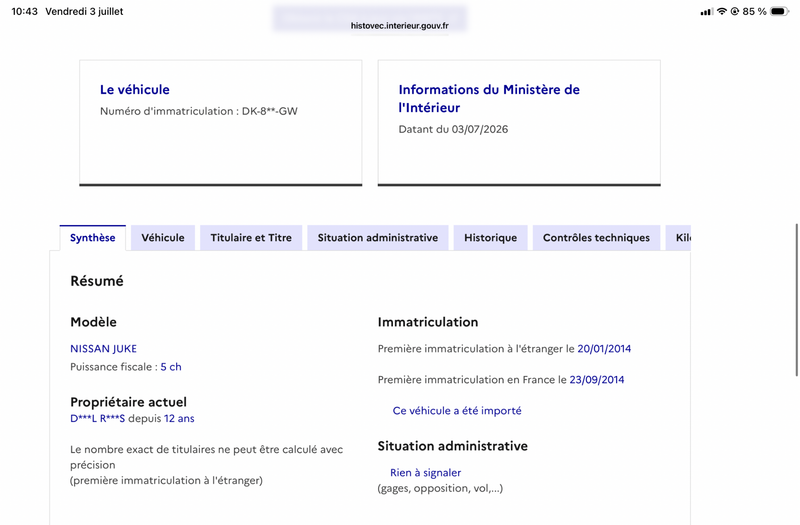
Task: Click the Propriétaire actuel heading
Action: pyautogui.click(x=129, y=402)
